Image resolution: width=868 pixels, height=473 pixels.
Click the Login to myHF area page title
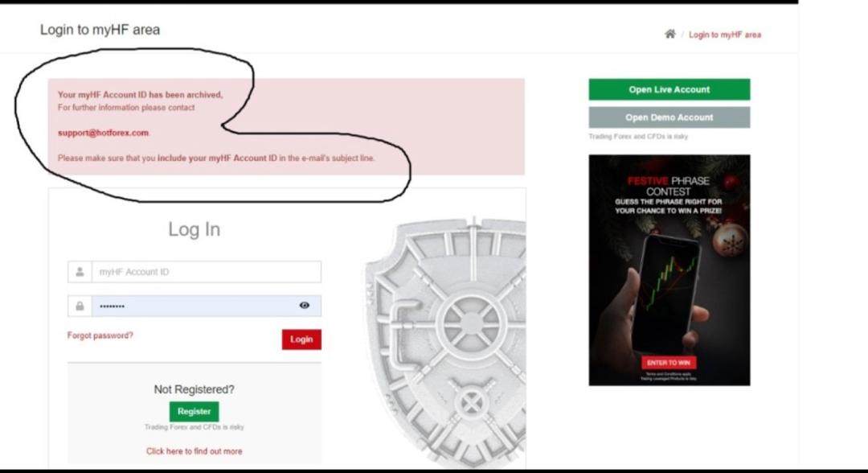pos(100,30)
